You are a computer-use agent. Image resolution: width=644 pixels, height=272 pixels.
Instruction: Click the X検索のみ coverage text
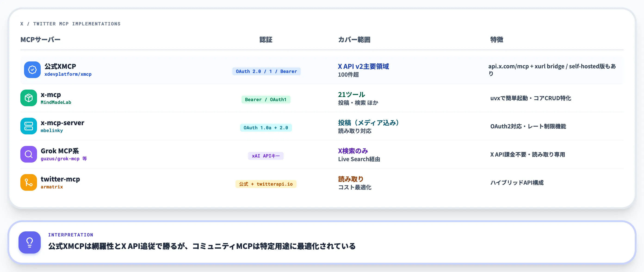click(x=353, y=151)
